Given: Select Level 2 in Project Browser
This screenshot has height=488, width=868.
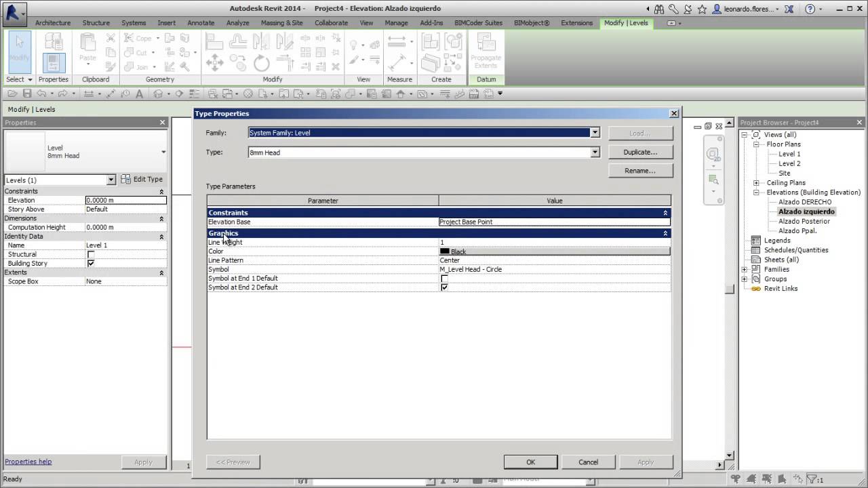Looking at the screenshot, I should [x=789, y=163].
